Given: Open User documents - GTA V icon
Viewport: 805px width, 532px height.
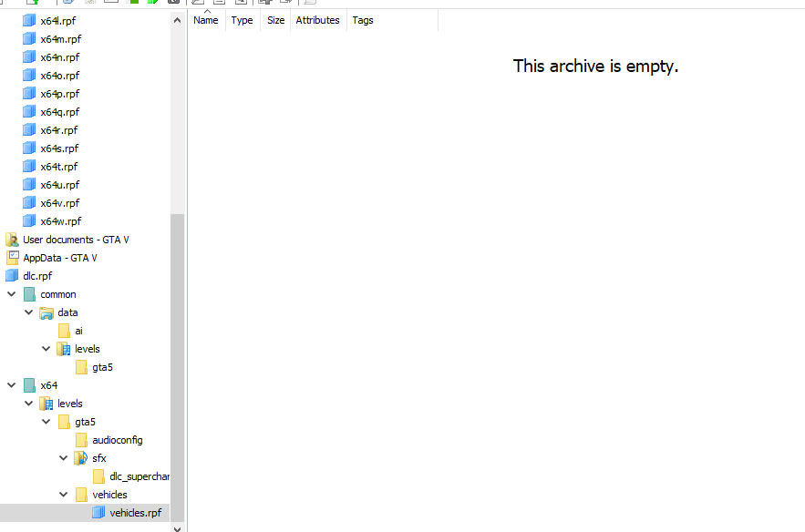Looking at the screenshot, I should click(12, 240).
